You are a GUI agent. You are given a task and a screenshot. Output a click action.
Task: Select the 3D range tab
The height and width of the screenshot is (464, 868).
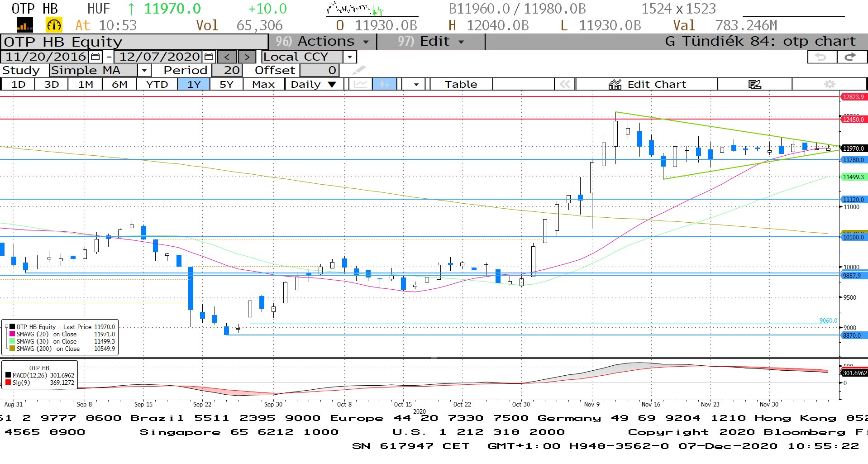pyautogui.click(x=52, y=84)
